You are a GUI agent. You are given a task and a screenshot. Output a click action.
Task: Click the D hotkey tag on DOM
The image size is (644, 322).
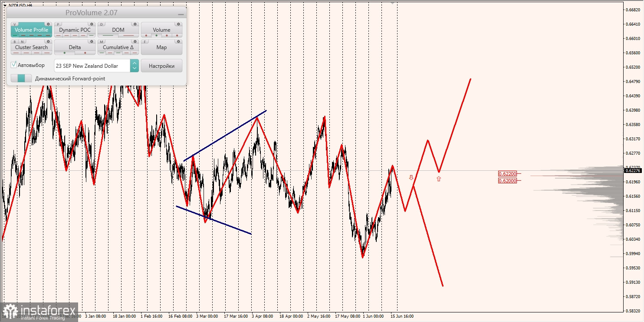tap(102, 24)
